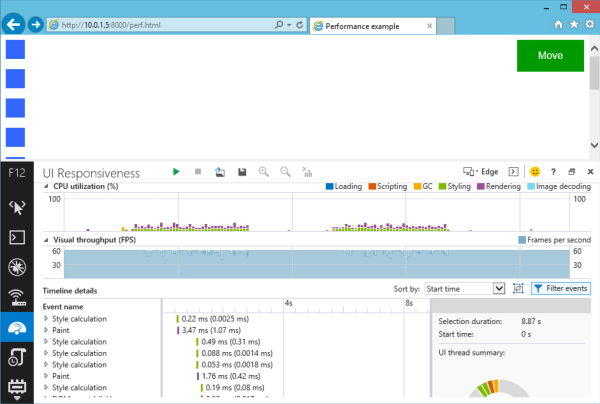
Task: Collapse the Visual throughput (FPS) section
Action: 46,240
